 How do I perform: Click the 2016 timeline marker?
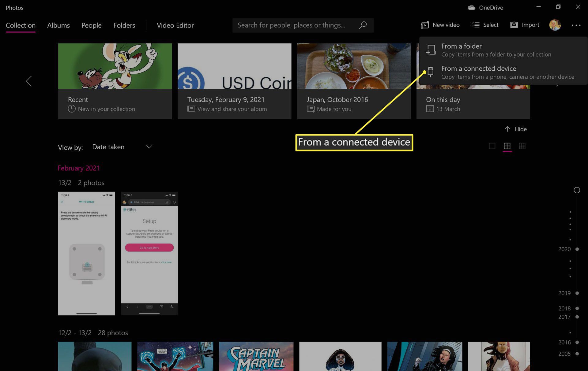click(x=577, y=342)
